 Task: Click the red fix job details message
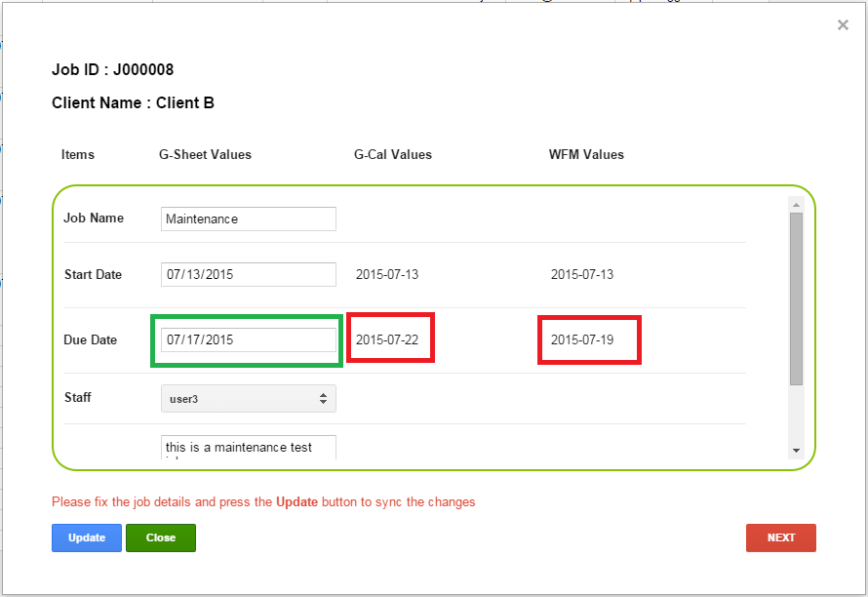(263, 502)
